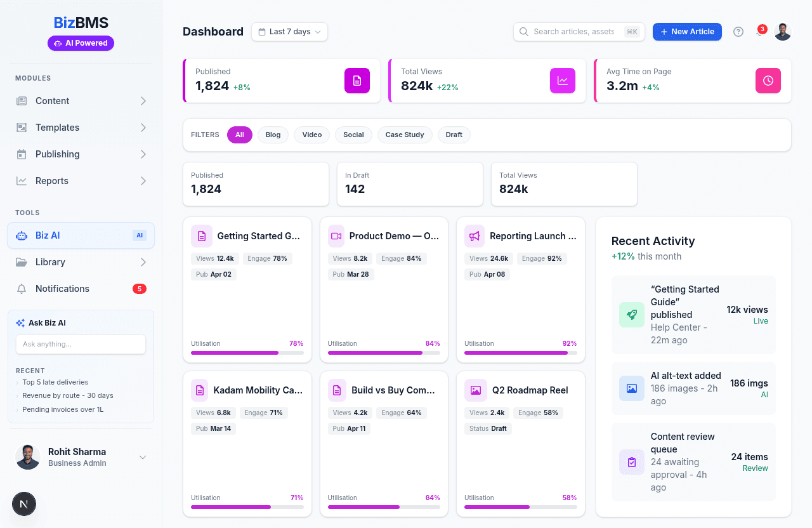Open the Last 7 days dropdown
This screenshot has width=812, height=528.
pyautogui.click(x=289, y=32)
